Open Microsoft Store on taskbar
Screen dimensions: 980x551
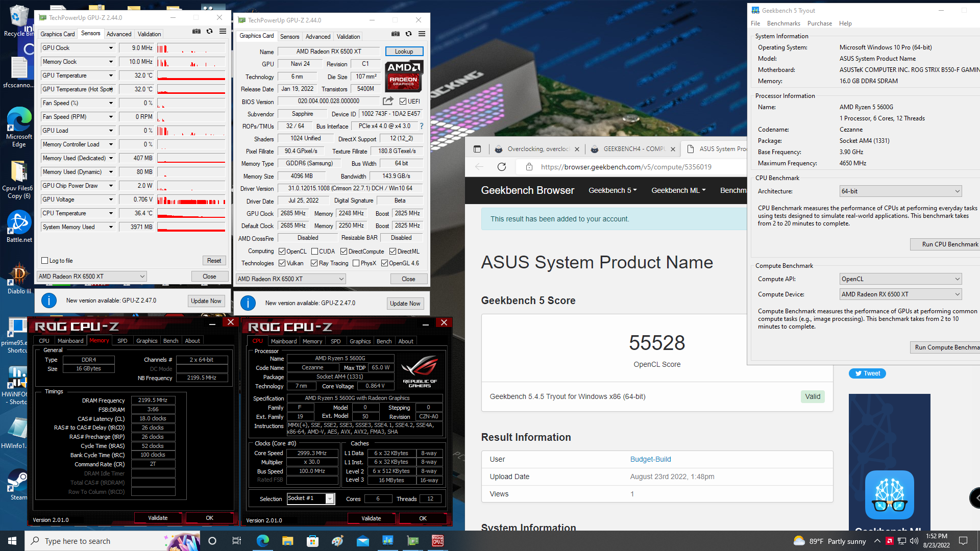pyautogui.click(x=312, y=541)
